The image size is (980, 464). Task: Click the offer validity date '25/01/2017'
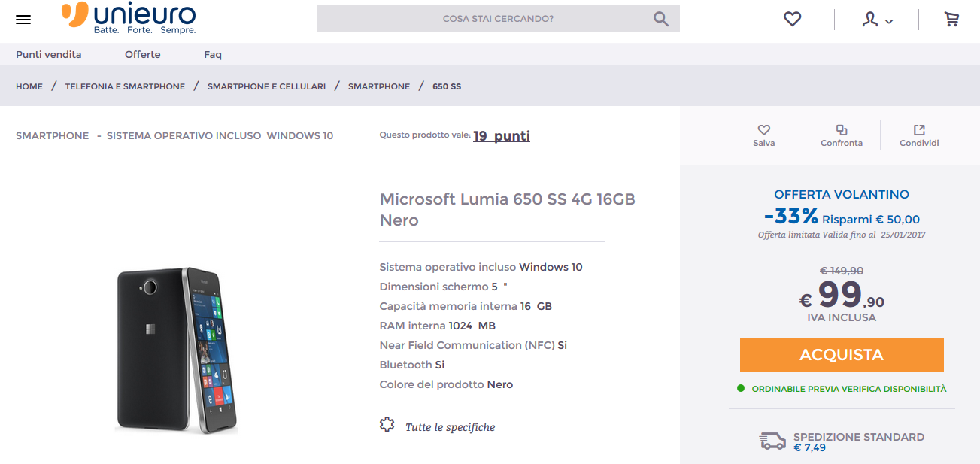902,235
